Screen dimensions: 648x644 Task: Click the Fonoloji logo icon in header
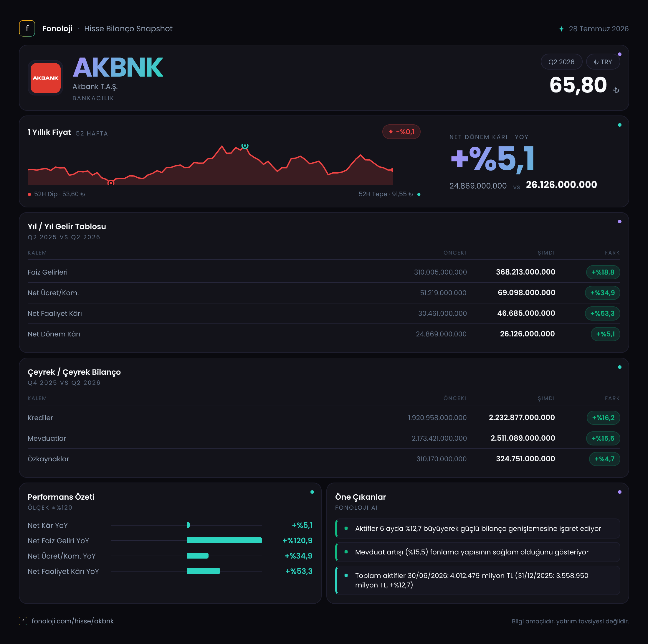[27, 29]
